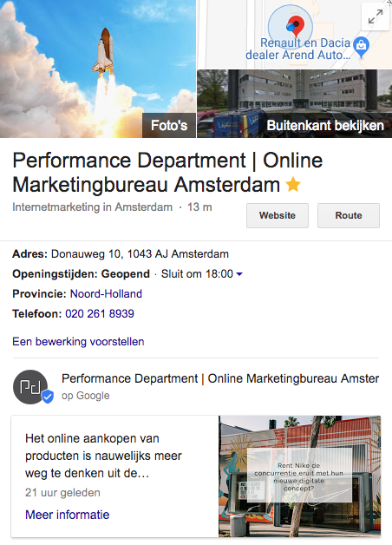
Task: Call phone number 020 261 8939
Action: 100,313
